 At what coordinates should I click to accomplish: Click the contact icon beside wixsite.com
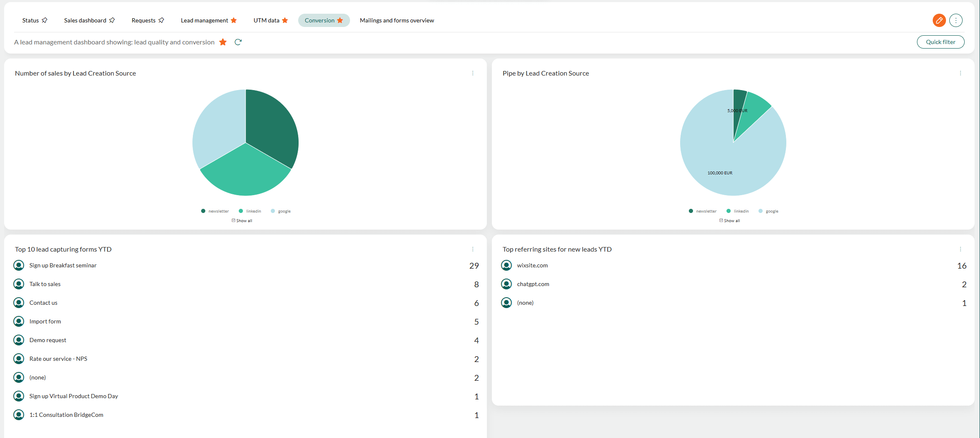(506, 265)
